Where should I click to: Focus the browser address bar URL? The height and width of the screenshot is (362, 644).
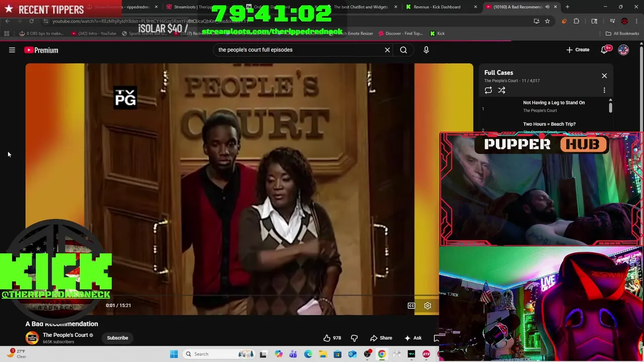[282, 21]
